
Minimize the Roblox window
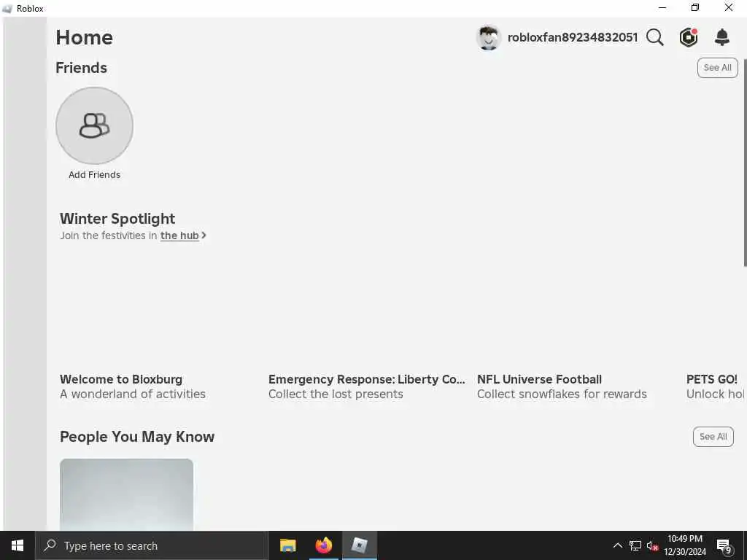click(x=662, y=7)
